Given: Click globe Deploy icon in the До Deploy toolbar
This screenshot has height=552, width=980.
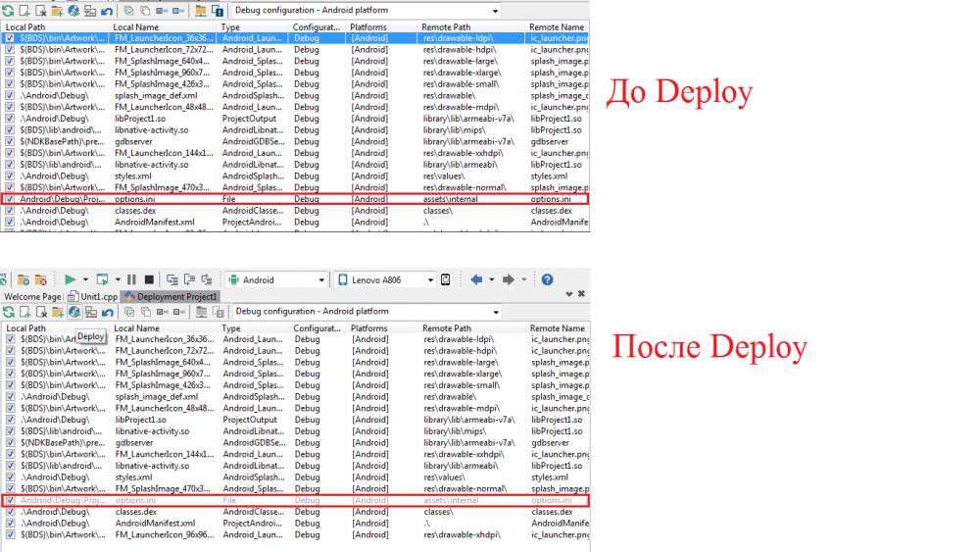Looking at the screenshot, I should pos(73,11).
